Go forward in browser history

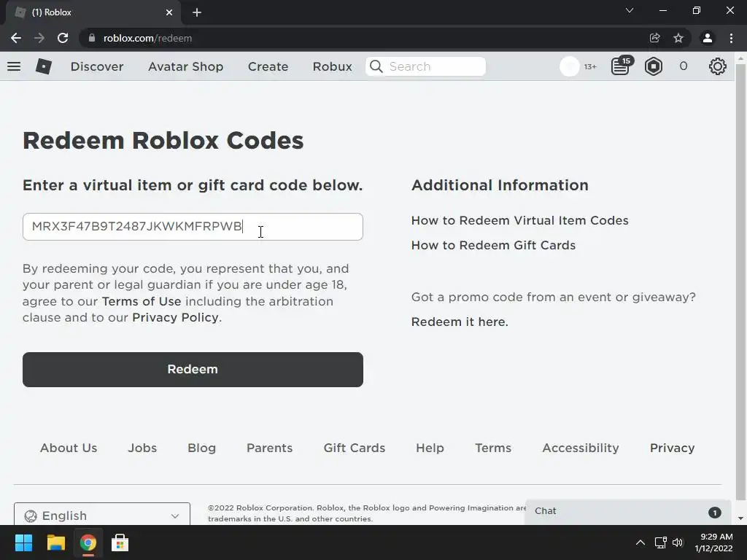[x=39, y=38]
